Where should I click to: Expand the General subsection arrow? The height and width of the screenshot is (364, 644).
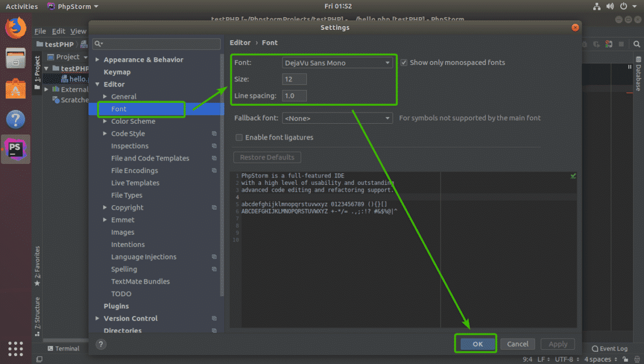click(105, 97)
